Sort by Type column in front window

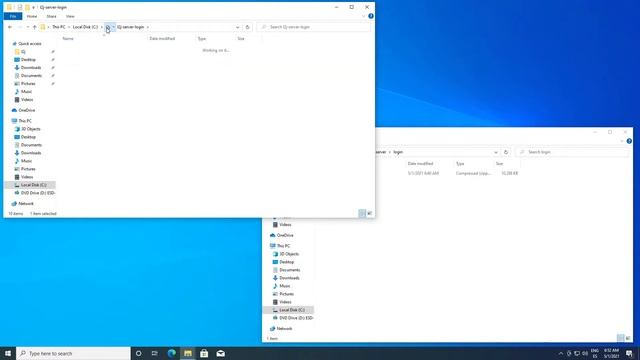[202, 38]
